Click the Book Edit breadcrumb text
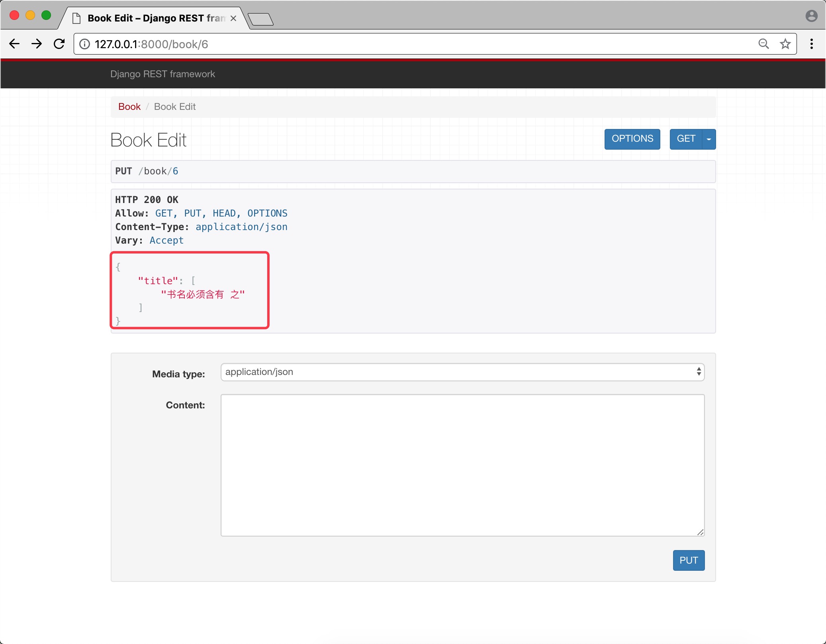The height and width of the screenshot is (644, 826). click(x=175, y=107)
